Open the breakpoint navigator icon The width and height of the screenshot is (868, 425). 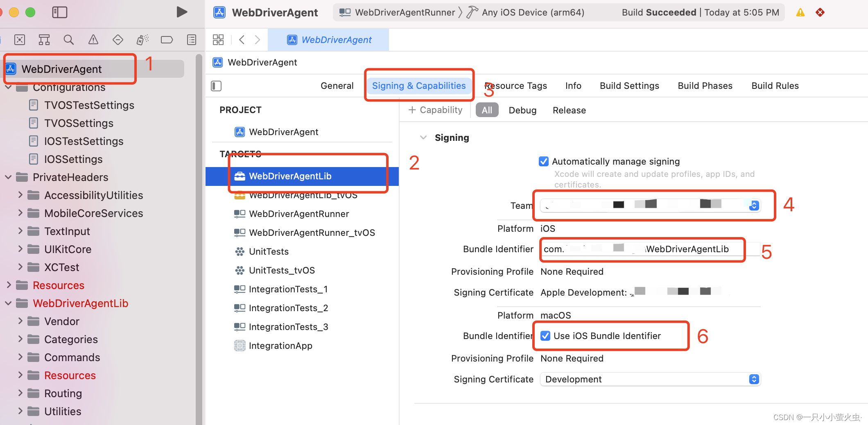(x=167, y=40)
